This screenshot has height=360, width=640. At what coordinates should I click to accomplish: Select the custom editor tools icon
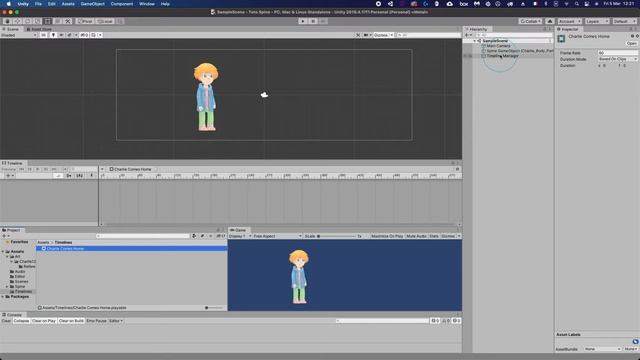click(68, 21)
